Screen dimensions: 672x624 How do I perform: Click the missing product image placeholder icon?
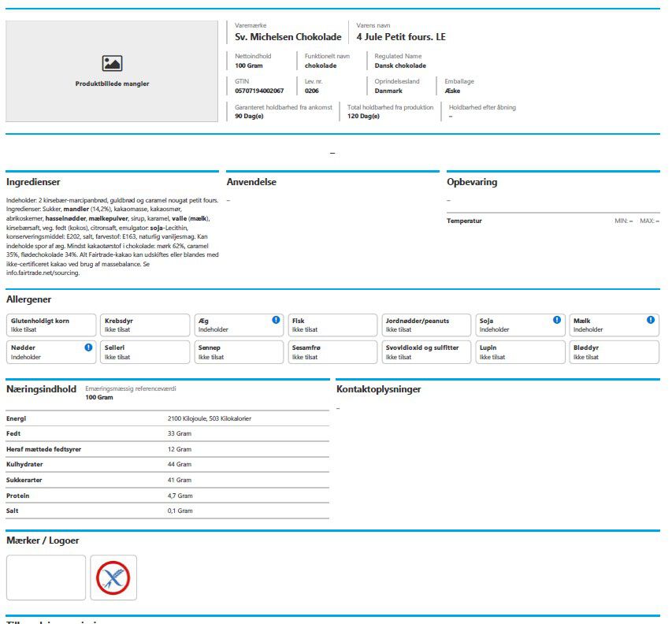[x=113, y=64]
